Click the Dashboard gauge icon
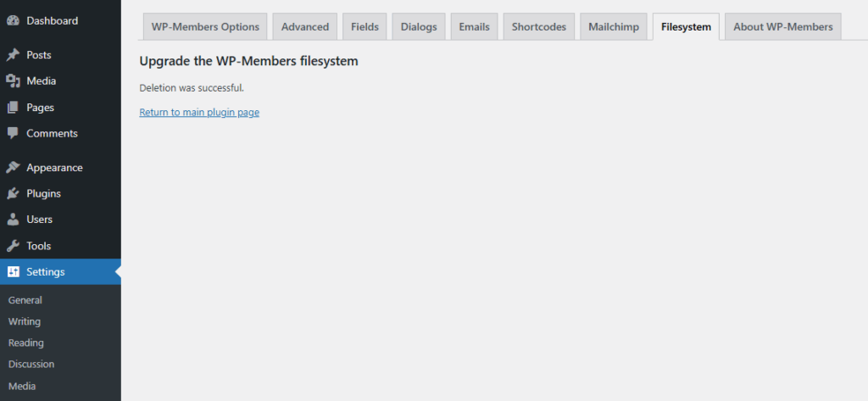 point(13,20)
